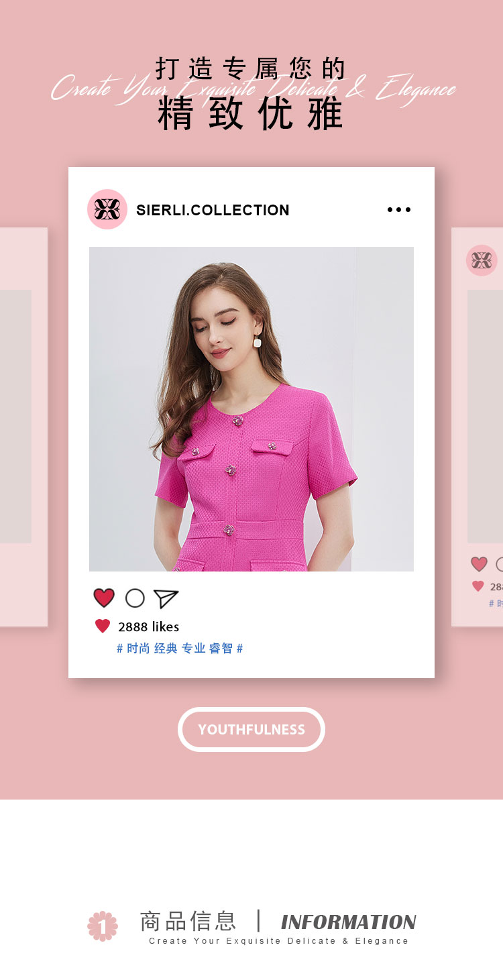Click the gray image on right card

(x=485, y=417)
